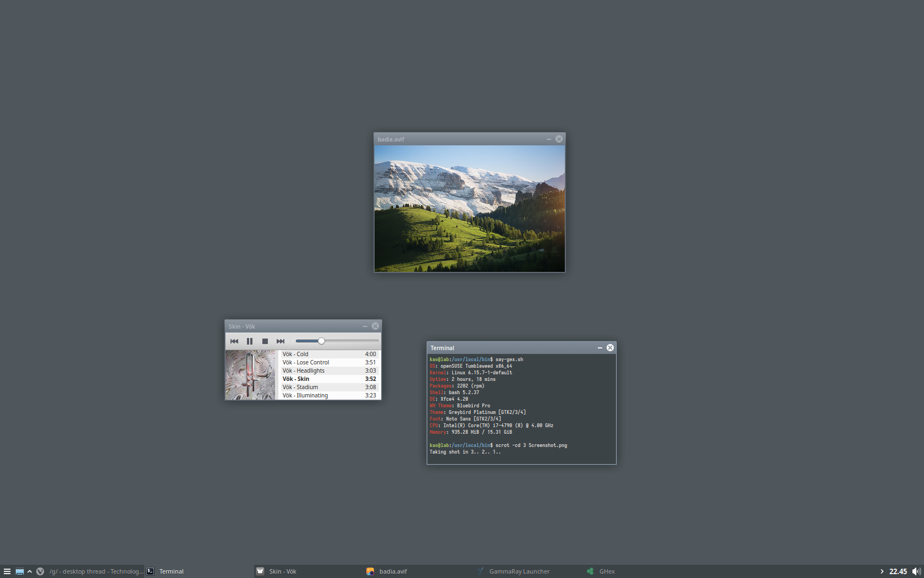The width and height of the screenshot is (924, 578).
Task: Open the clock showing 22.45
Action: click(x=898, y=571)
